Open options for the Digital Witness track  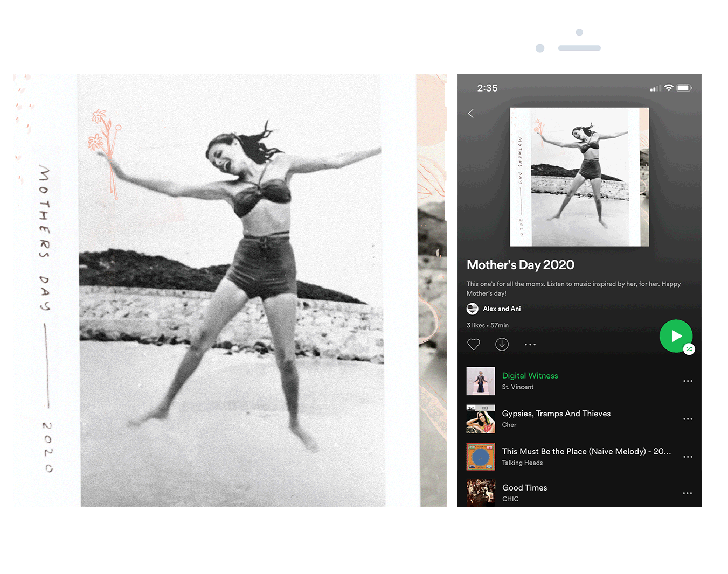[688, 381]
